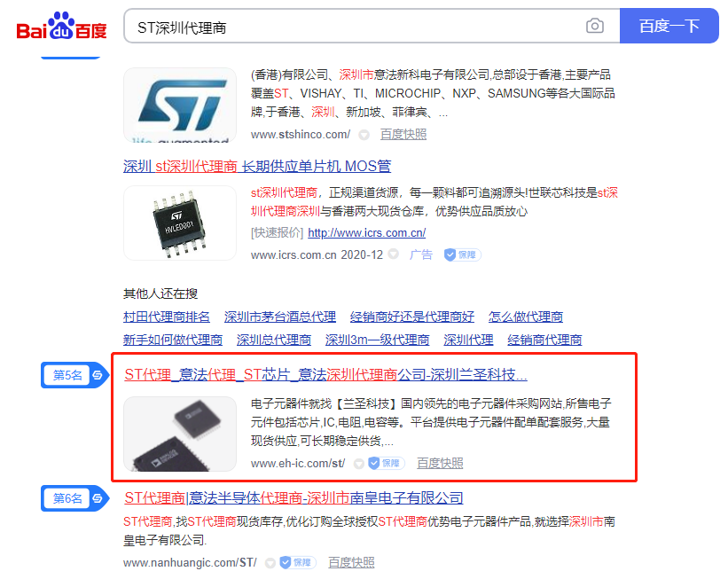Click 保障 shield icon next to www.icrs.com.cn

(463, 254)
